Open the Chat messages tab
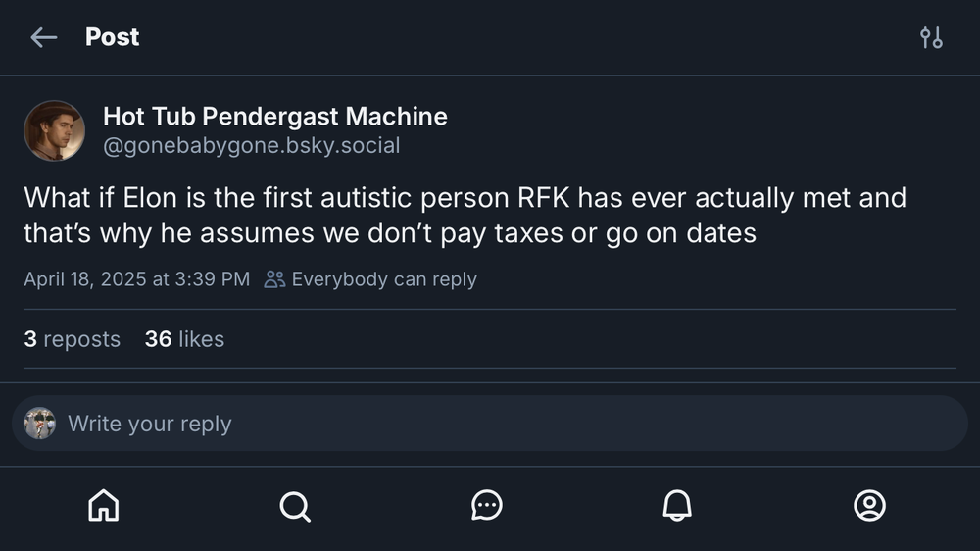980x551 pixels. (x=486, y=505)
